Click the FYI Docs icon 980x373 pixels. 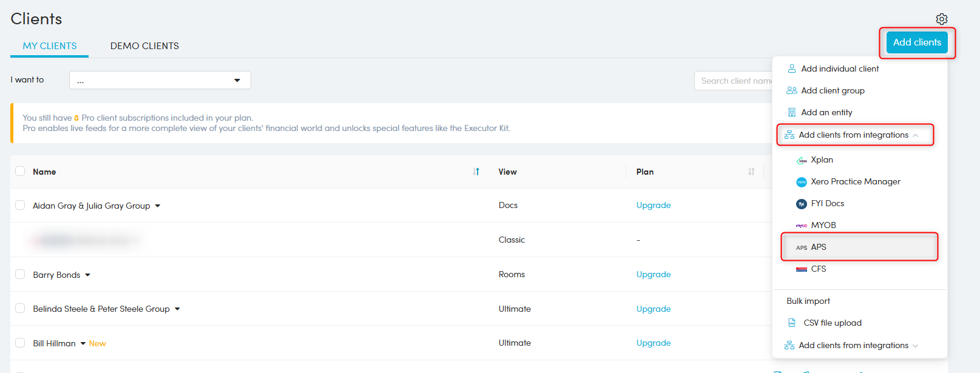coord(802,204)
